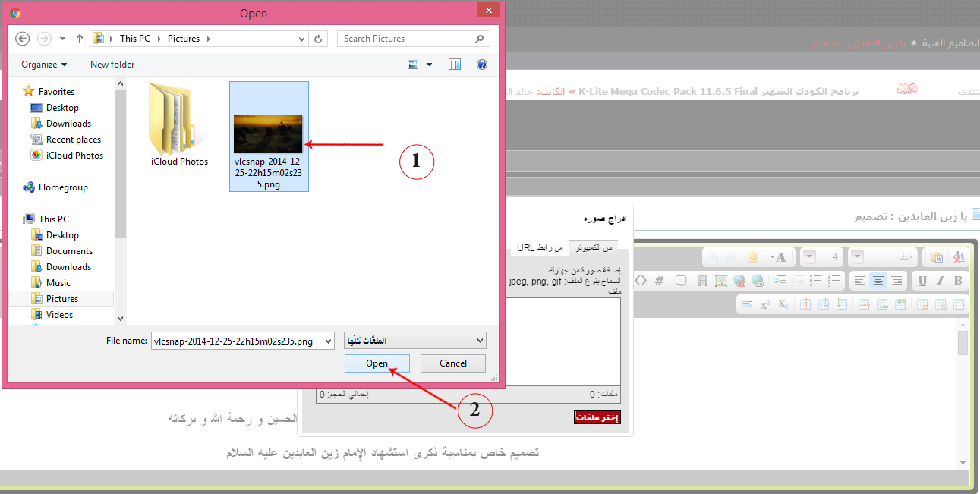This screenshot has width=980, height=494.
Task: Select Pictures in the navigation tree
Action: [x=61, y=299]
